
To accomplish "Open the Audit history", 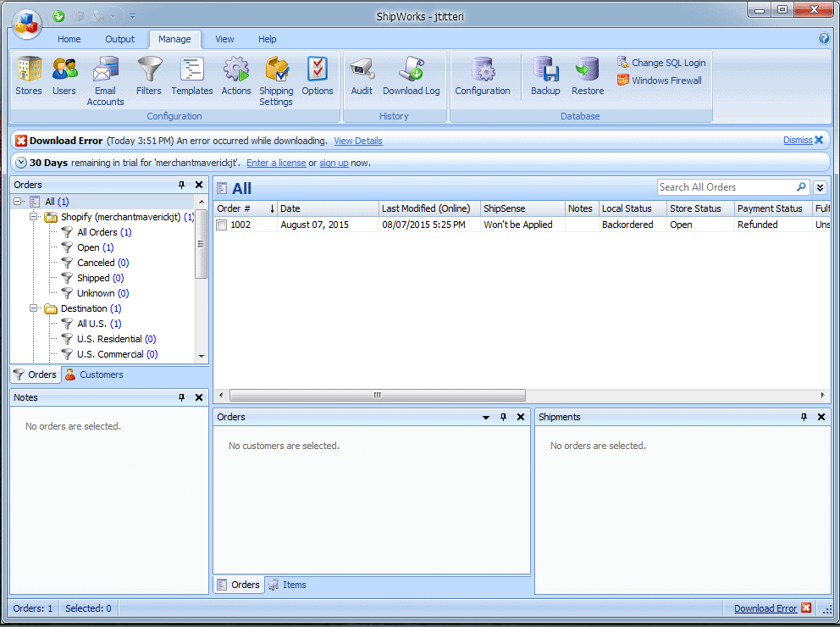I will pos(362,76).
